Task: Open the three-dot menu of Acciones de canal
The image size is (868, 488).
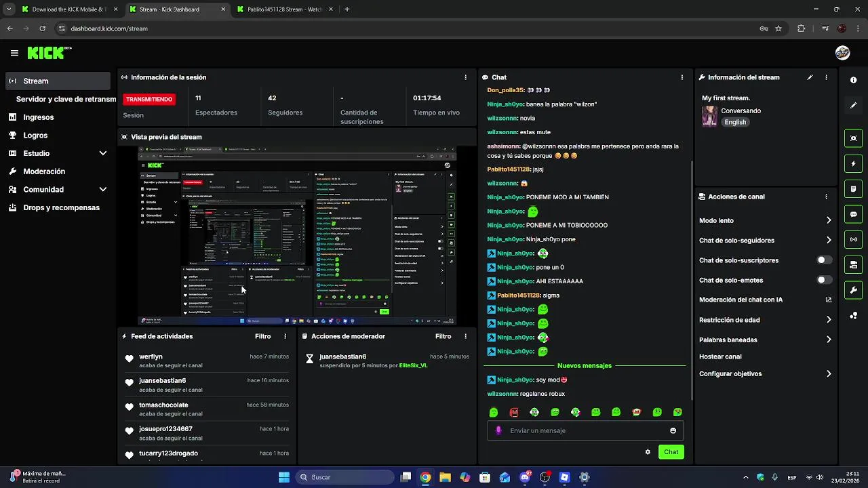Action: point(826,197)
